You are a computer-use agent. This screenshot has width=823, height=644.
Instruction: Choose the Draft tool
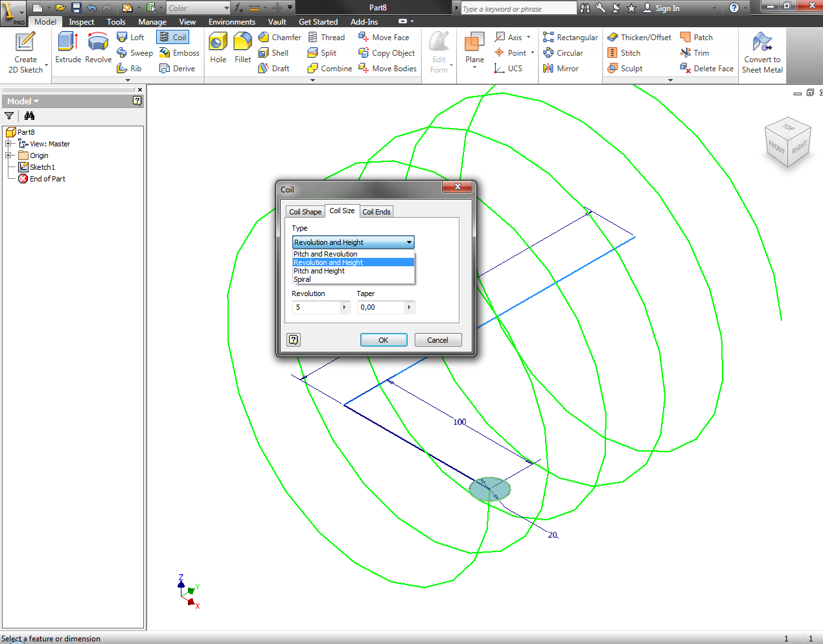tap(273, 69)
